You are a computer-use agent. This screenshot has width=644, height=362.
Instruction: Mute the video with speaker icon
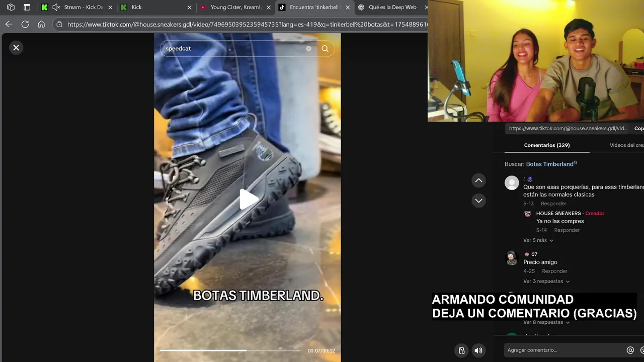(x=478, y=350)
